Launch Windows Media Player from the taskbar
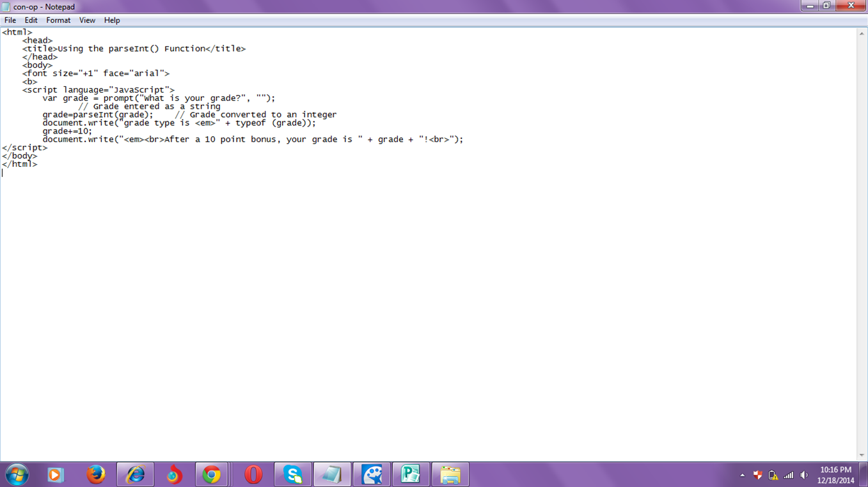The height and width of the screenshot is (487, 868). pos(56,475)
